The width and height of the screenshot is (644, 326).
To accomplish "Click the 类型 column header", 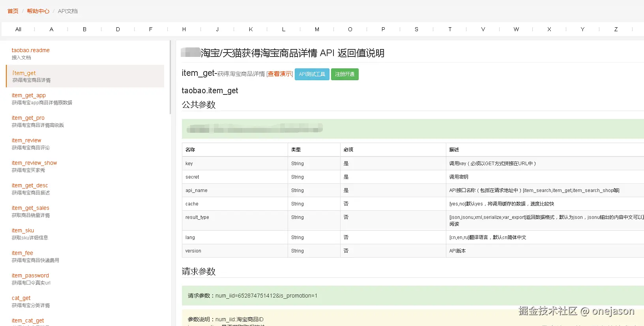I will tap(314, 150).
